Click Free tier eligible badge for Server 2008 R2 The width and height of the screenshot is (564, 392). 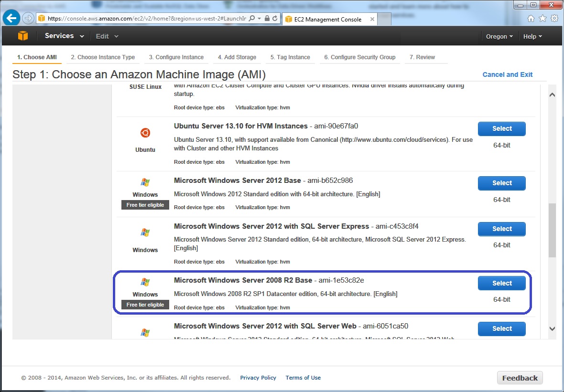145,305
